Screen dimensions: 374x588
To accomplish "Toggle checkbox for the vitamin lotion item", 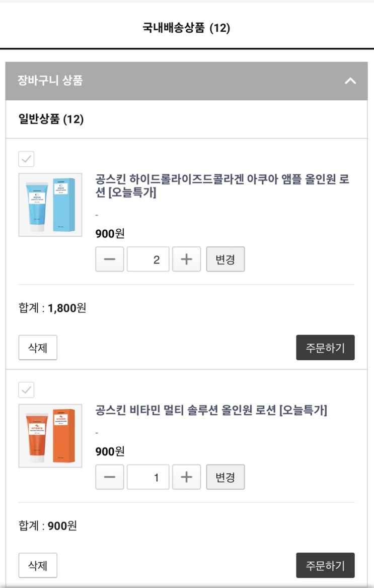I will click(x=26, y=390).
